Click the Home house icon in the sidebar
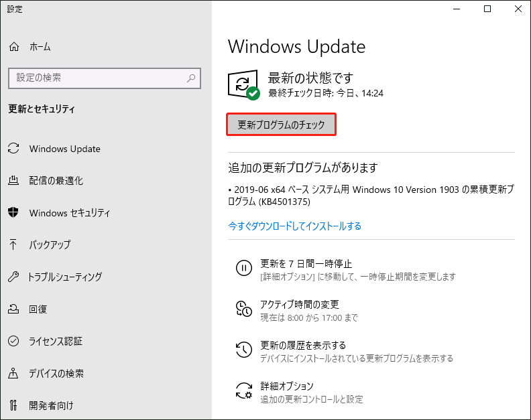The width and height of the screenshot is (531, 420). coord(14,47)
